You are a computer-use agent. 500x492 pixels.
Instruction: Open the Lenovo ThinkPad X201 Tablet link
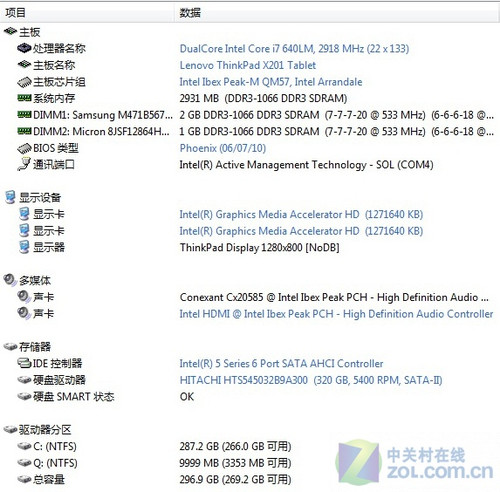(248, 65)
